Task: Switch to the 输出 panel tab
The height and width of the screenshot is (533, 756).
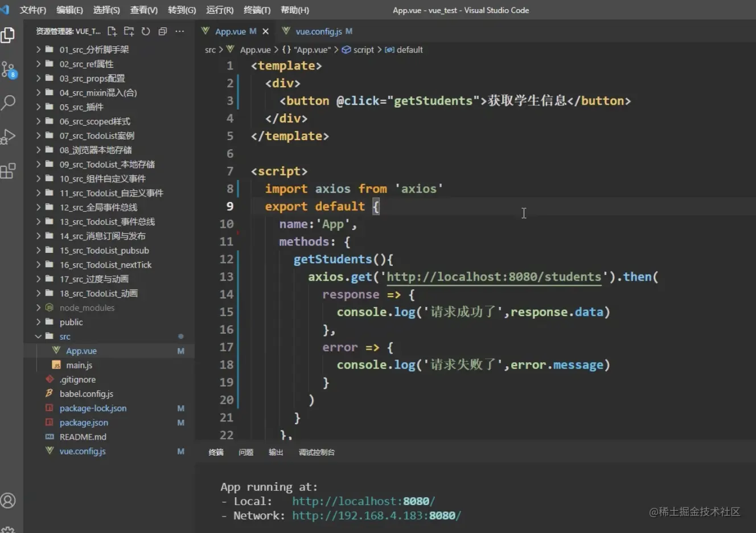Action: (x=276, y=452)
